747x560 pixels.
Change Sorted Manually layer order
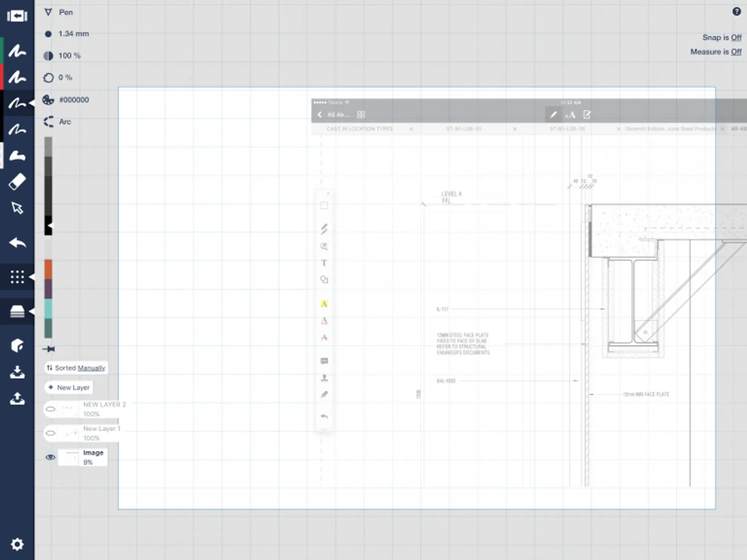(x=91, y=368)
